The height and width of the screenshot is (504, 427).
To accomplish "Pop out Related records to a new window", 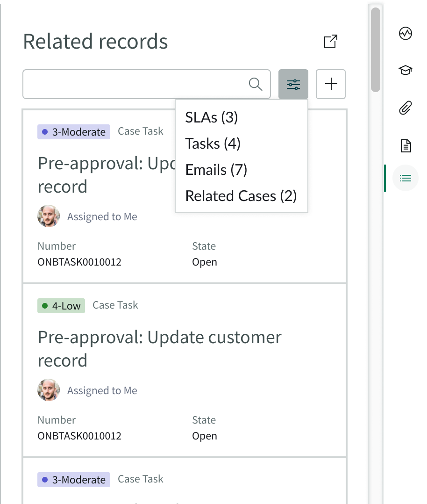I will click(330, 41).
